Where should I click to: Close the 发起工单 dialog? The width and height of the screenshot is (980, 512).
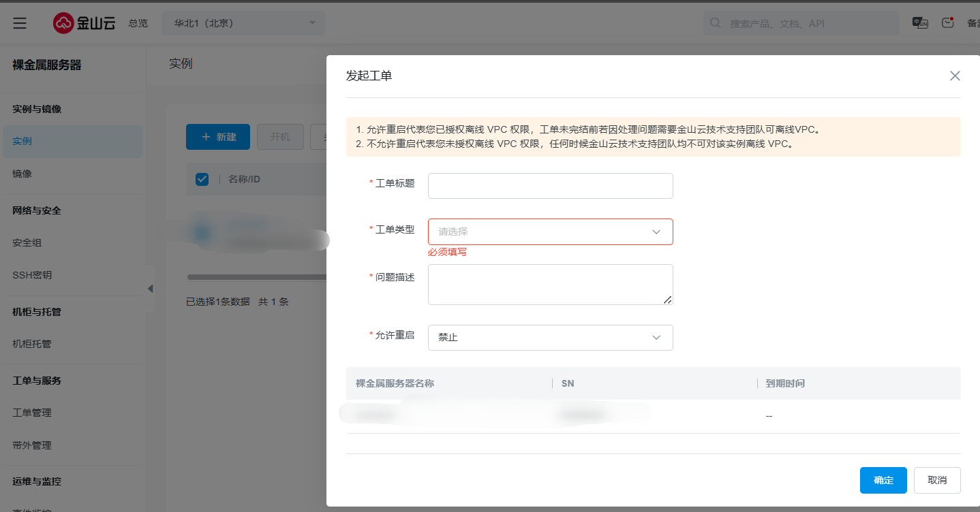click(955, 76)
